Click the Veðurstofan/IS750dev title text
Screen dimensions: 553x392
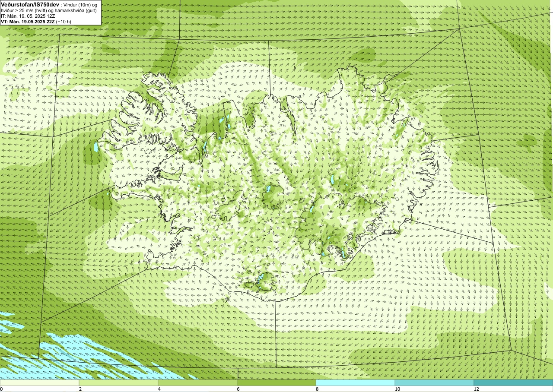pyautogui.click(x=30, y=4)
